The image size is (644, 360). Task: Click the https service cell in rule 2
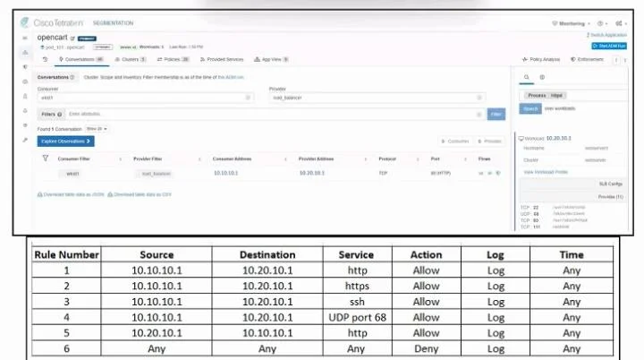pos(357,286)
